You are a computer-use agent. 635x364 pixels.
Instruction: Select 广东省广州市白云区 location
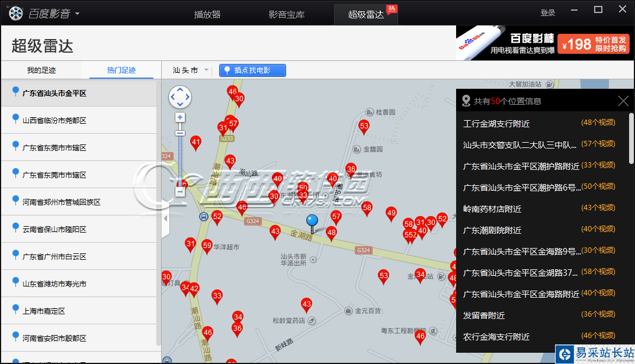click(79, 256)
